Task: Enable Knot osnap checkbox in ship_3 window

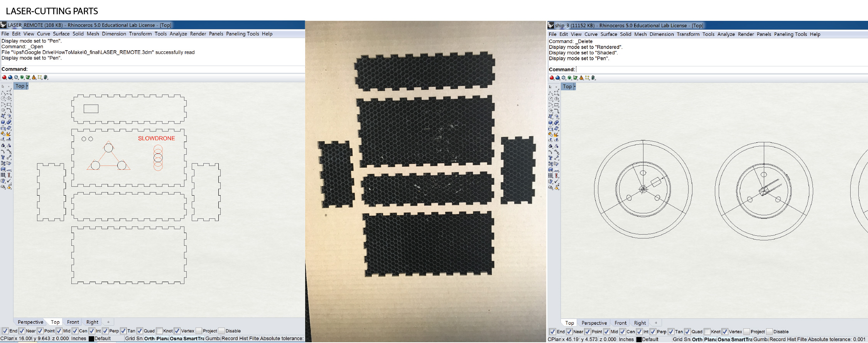Action: pos(707,331)
